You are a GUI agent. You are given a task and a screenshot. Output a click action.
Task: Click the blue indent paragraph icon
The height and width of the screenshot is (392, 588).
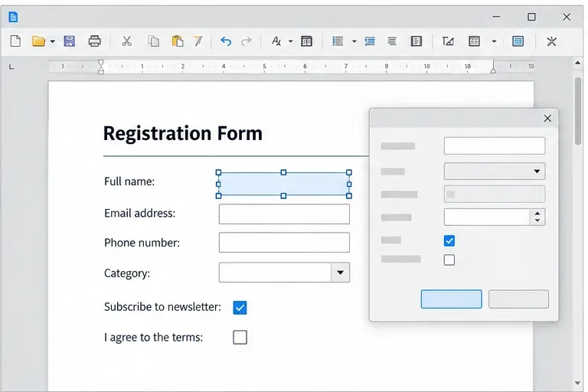click(x=370, y=41)
